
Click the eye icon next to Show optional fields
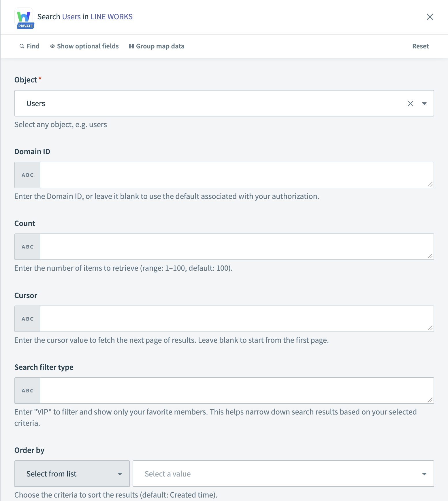tap(52, 46)
